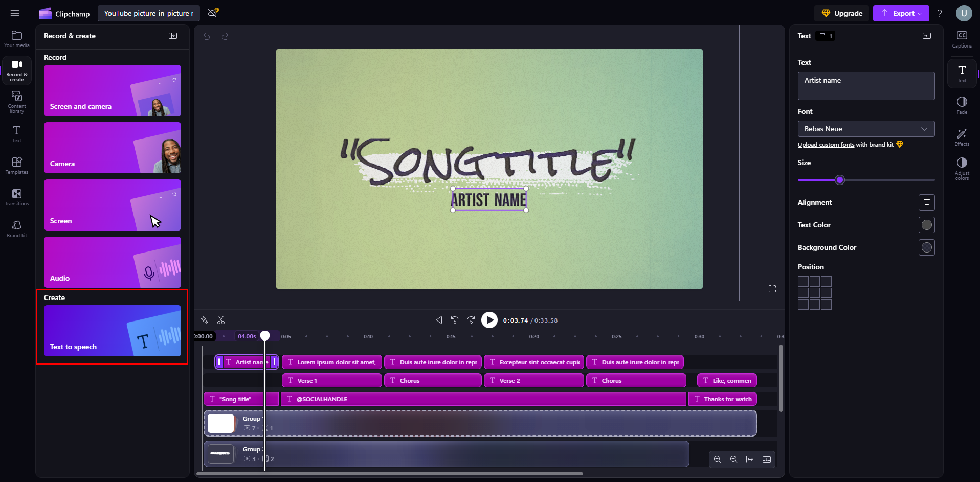980x482 pixels.
Task: Skip to the start of the video
Action: (x=438, y=320)
